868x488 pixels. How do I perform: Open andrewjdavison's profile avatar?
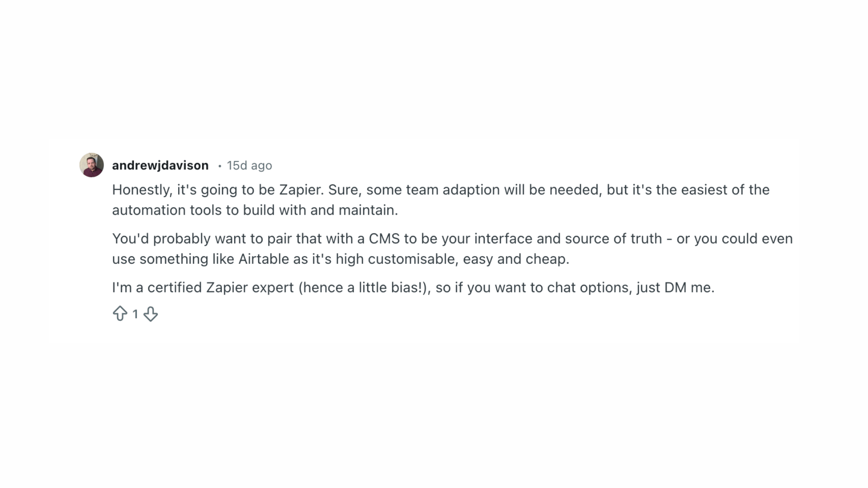point(92,165)
